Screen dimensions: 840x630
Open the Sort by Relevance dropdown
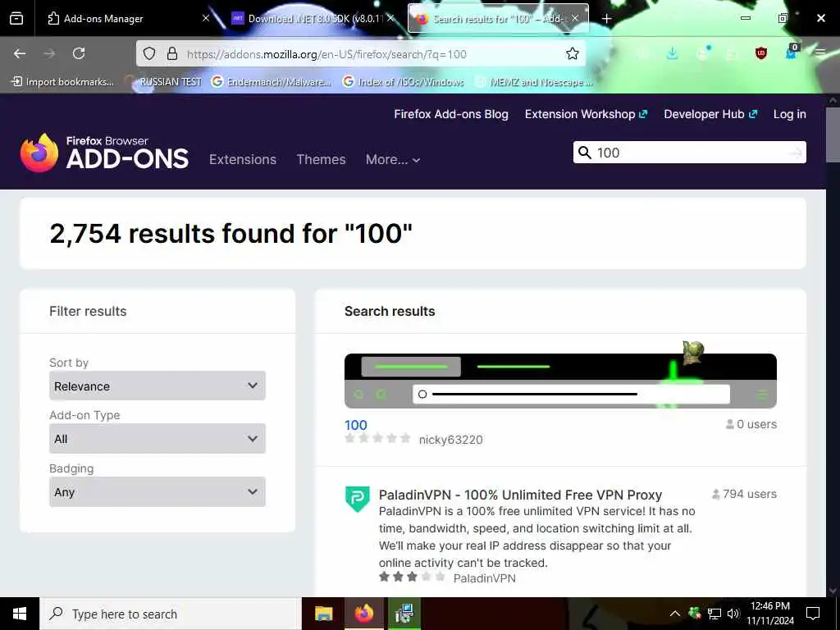click(157, 386)
